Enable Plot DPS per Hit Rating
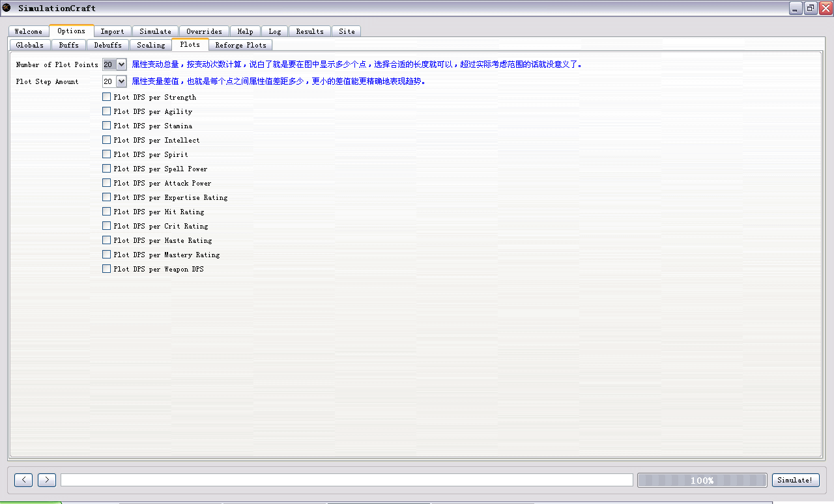 (107, 212)
